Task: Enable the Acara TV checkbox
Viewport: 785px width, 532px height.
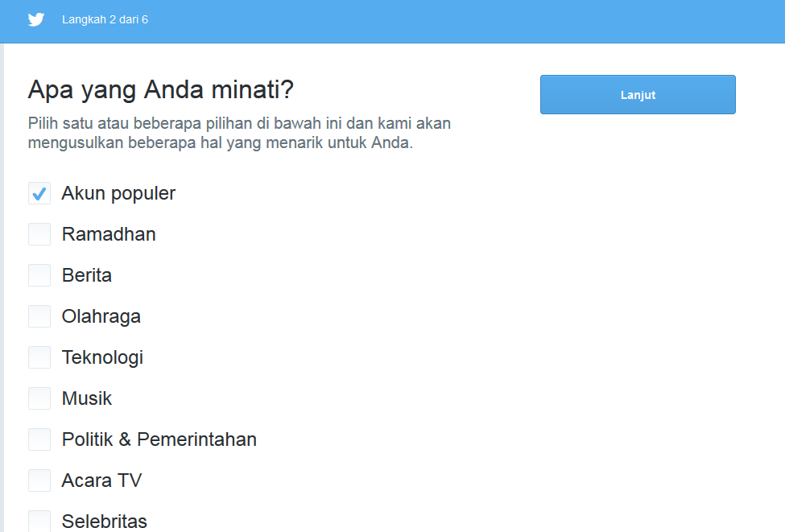Action: coord(39,480)
